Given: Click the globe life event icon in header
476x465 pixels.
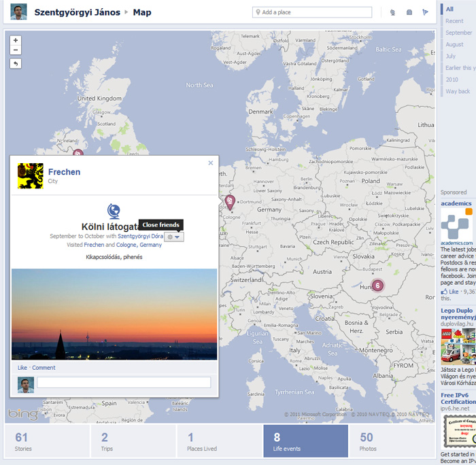Looking at the screenshot, I should [x=392, y=12].
